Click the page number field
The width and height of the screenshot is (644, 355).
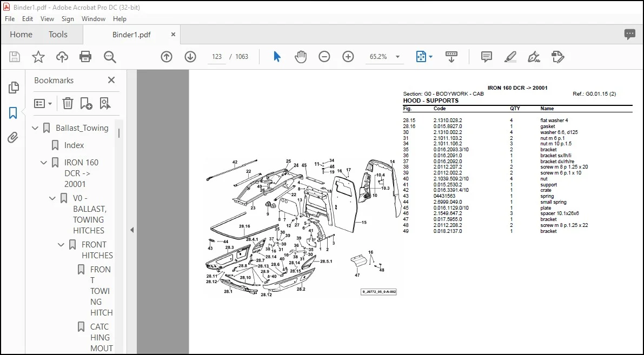point(217,57)
